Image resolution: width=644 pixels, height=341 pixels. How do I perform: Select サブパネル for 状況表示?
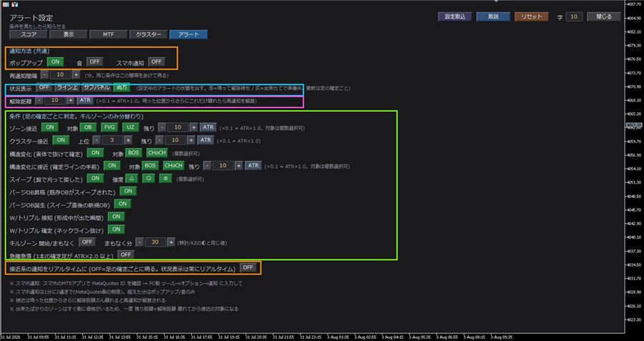click(x=97, y=87)
